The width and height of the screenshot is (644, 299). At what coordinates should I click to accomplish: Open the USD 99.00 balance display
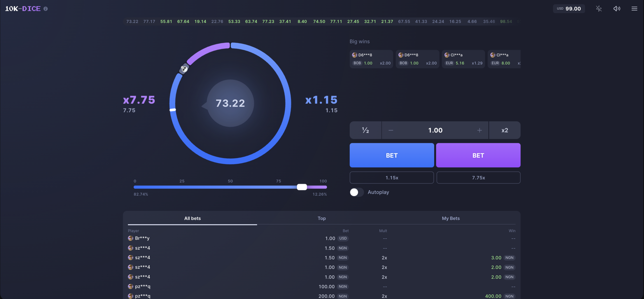[569, 9]
